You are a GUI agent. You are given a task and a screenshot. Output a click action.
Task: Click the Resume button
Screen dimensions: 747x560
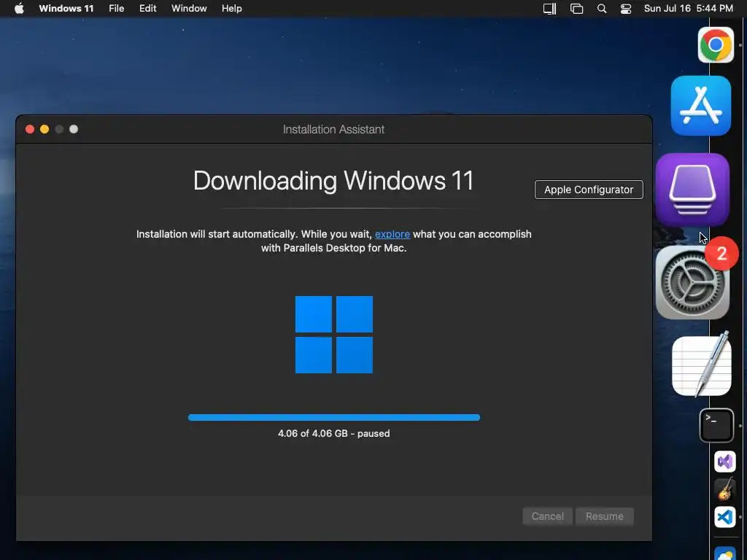(605, 516)
